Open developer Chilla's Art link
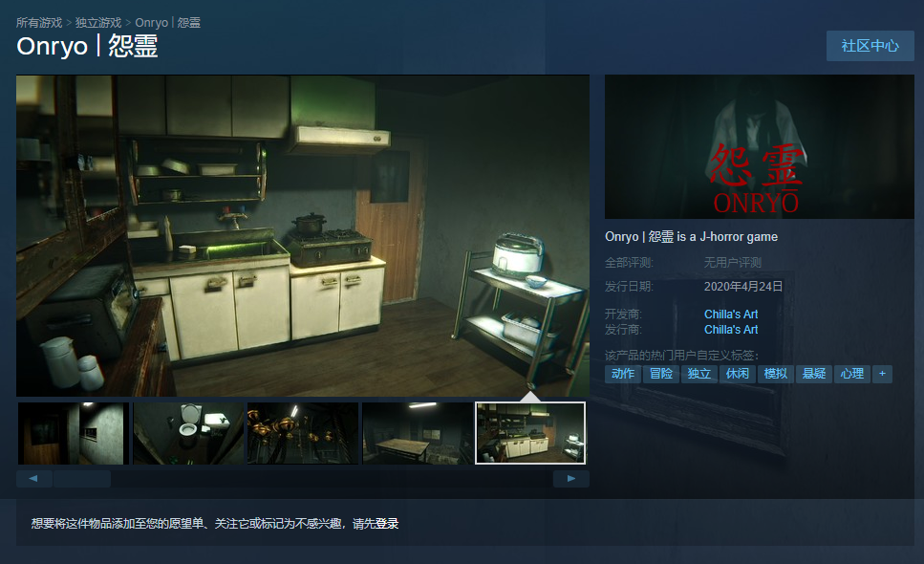This screenshot has width=924, height=564. [731, 315]
